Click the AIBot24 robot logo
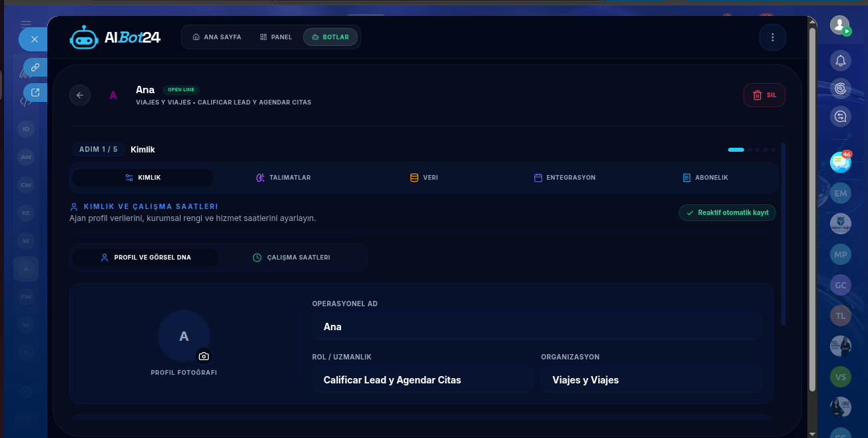Screen dimensions: 868x438 [x=84, y=37]
